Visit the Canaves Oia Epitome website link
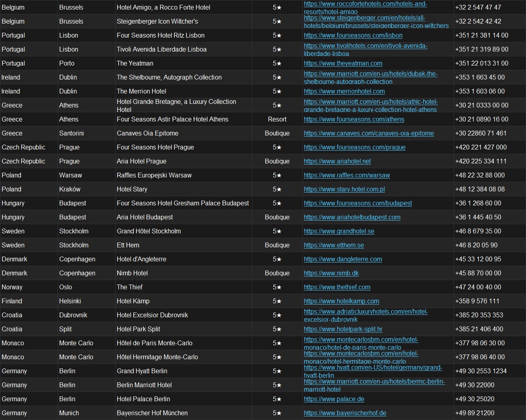This screenshot has width=526, height=420. pyautogui.click(x=369, y=133)
